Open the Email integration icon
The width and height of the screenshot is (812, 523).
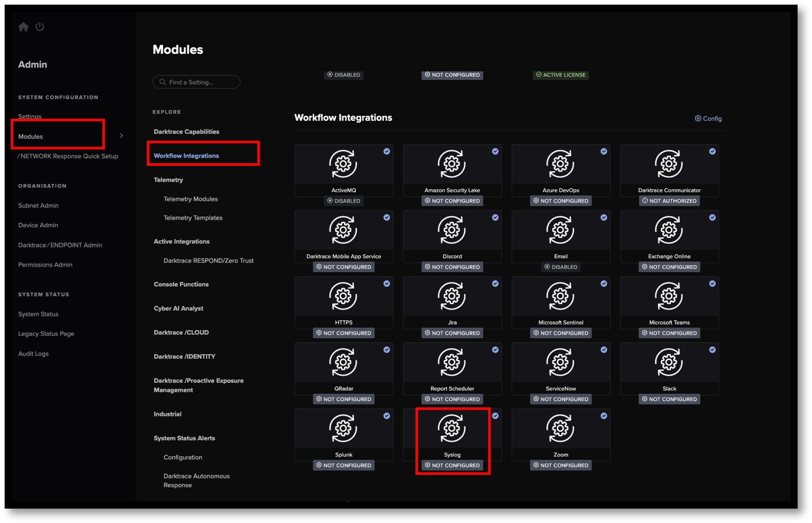[560, 230]
